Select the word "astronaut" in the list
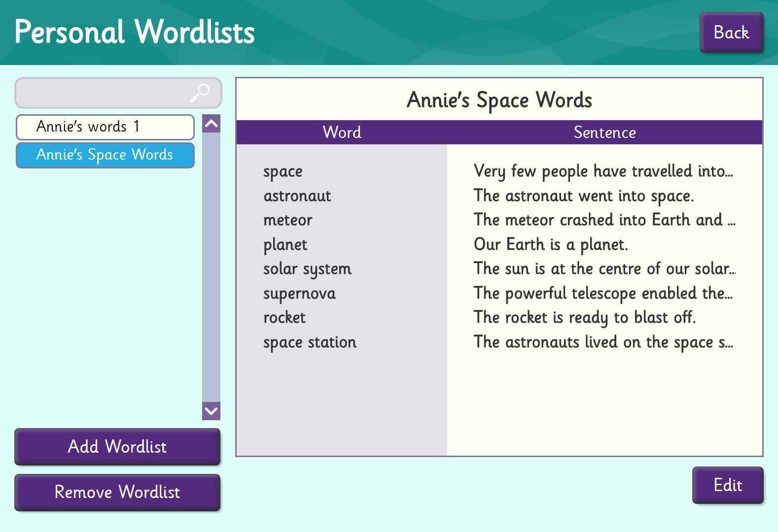The height and width of the screenshot is (532, 778). (x=297, y=196)
